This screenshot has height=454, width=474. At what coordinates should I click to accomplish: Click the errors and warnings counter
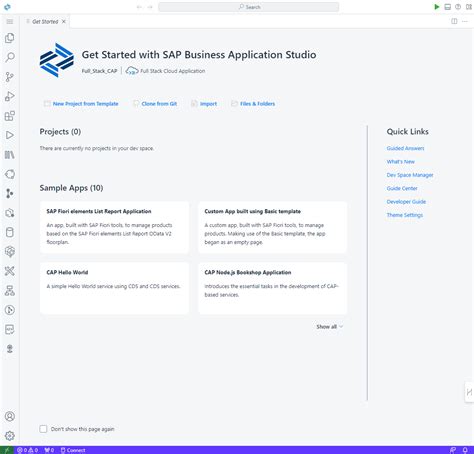point(28,450)
